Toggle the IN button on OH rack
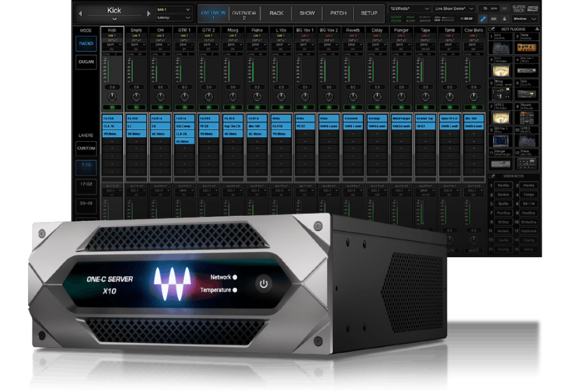 pos(160,107)
